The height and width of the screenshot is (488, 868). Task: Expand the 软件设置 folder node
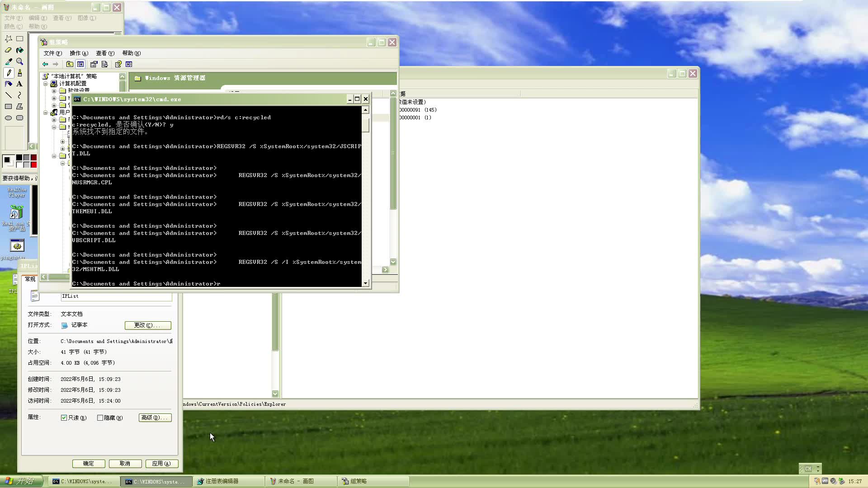point(54,91)
